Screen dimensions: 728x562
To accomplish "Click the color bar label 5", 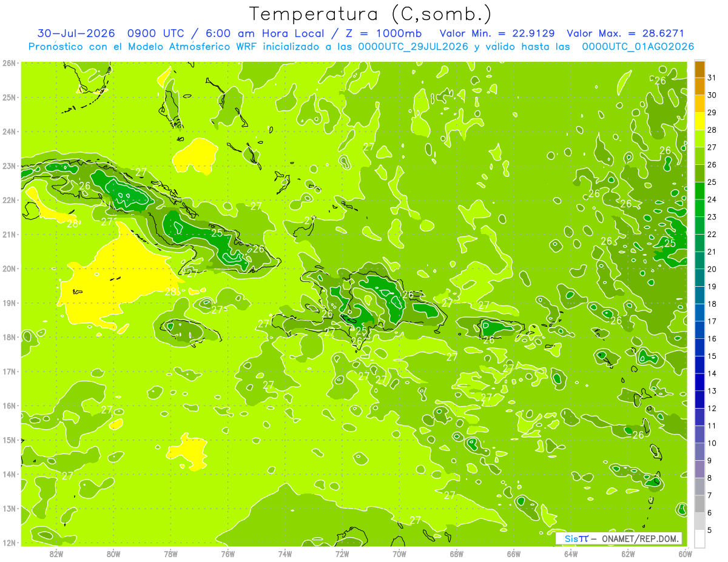I will click(709, 530).
